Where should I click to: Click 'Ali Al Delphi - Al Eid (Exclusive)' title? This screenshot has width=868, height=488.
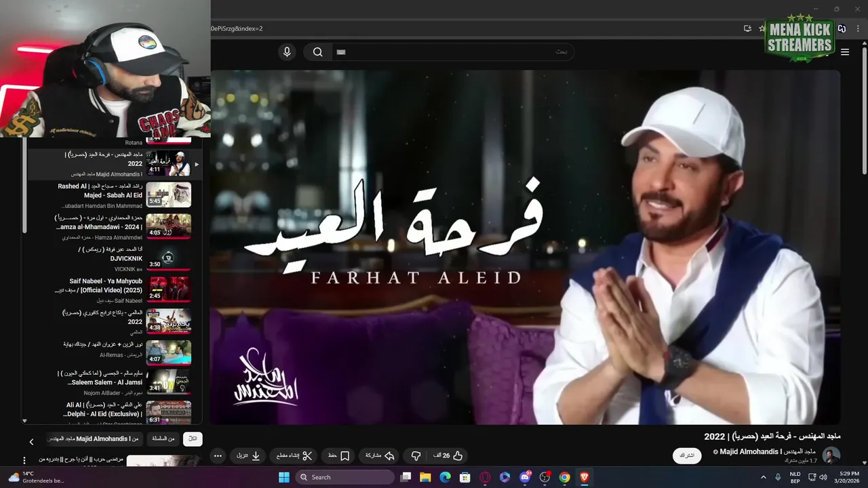[104, 409]
